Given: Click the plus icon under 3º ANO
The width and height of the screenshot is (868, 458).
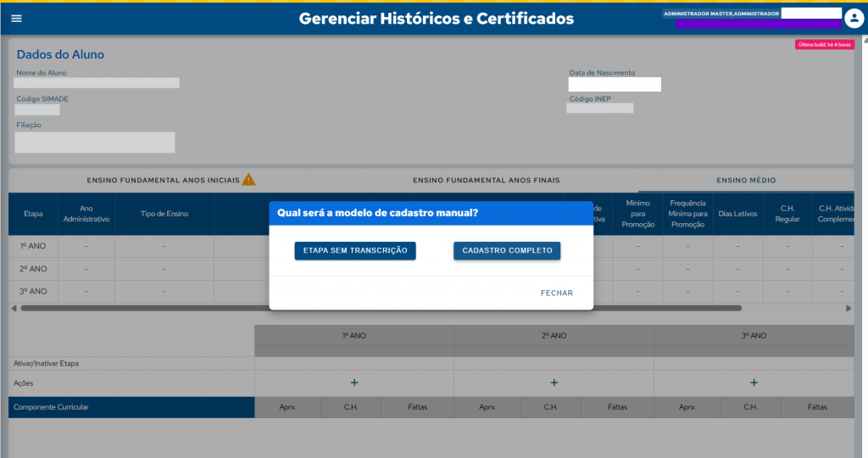Looking at the screenshot, I should pyautogui.click(x=754, y=383).
